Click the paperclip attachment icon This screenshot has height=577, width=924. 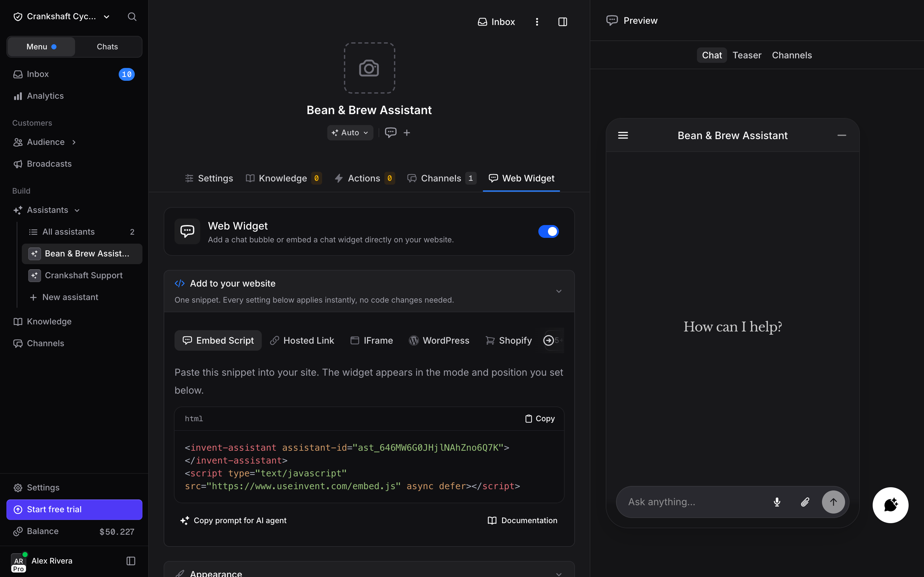click(805, 502)
